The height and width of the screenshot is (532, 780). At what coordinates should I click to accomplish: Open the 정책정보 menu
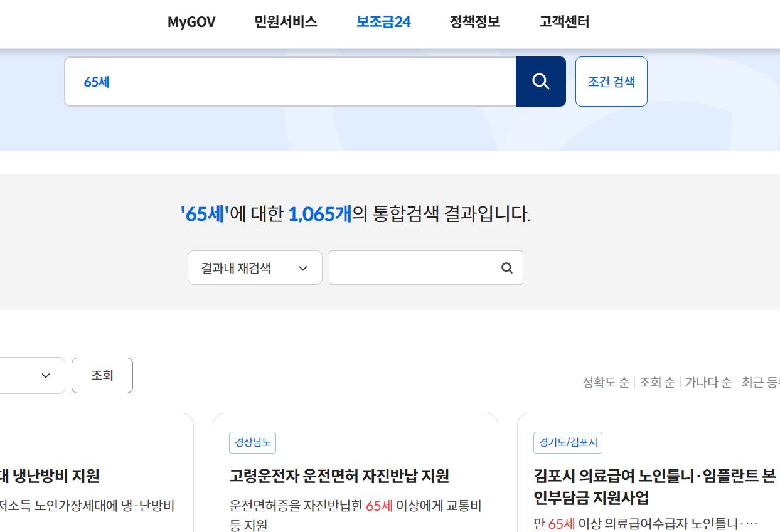click(x=475, y=22)
